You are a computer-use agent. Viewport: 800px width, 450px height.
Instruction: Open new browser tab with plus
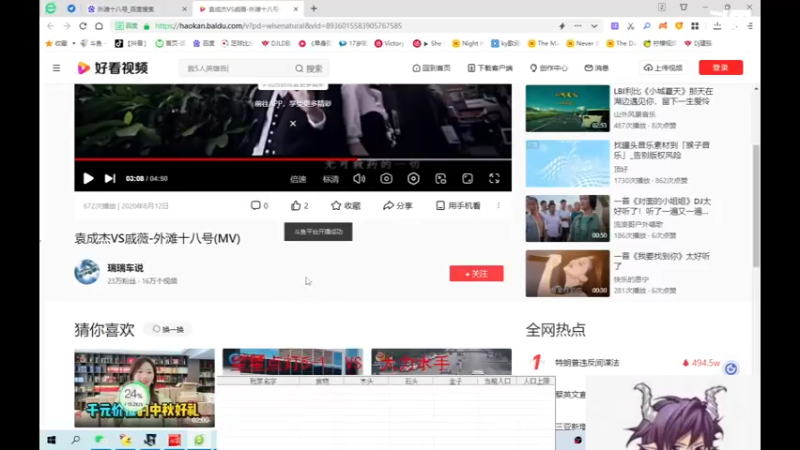point(314,9)
